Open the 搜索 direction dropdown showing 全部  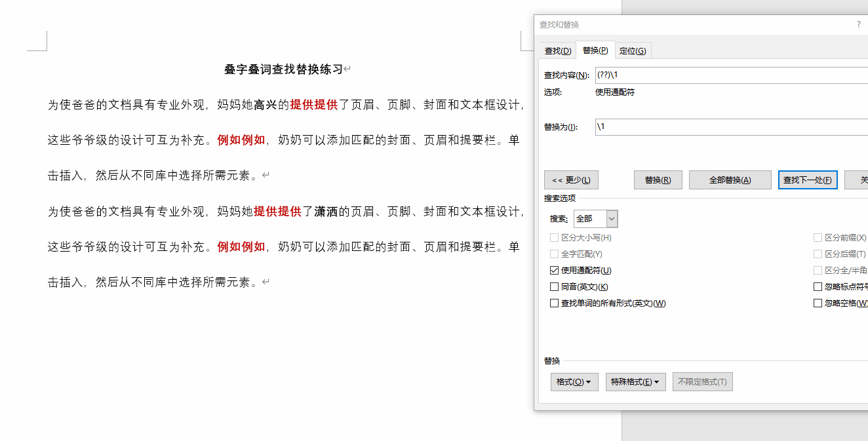[595, 219]
